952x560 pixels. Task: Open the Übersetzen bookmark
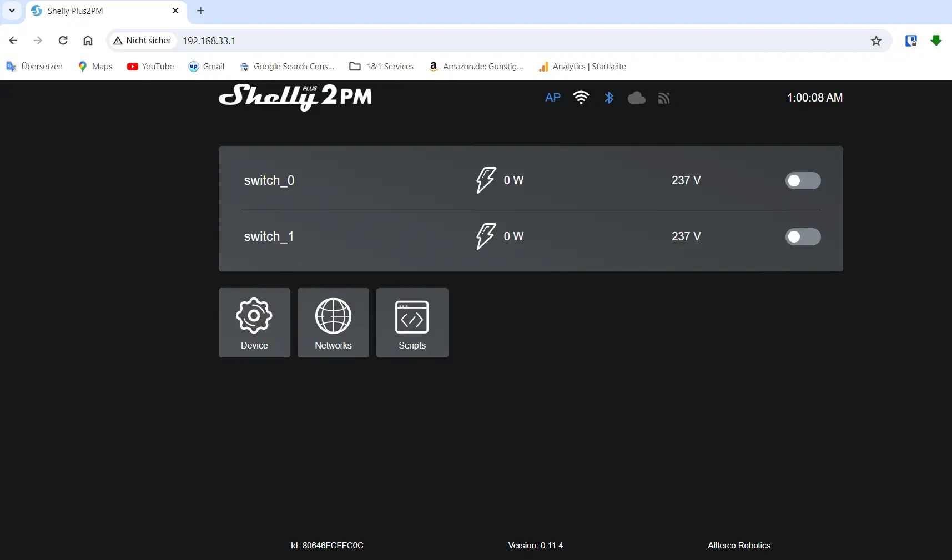[34, 67]
